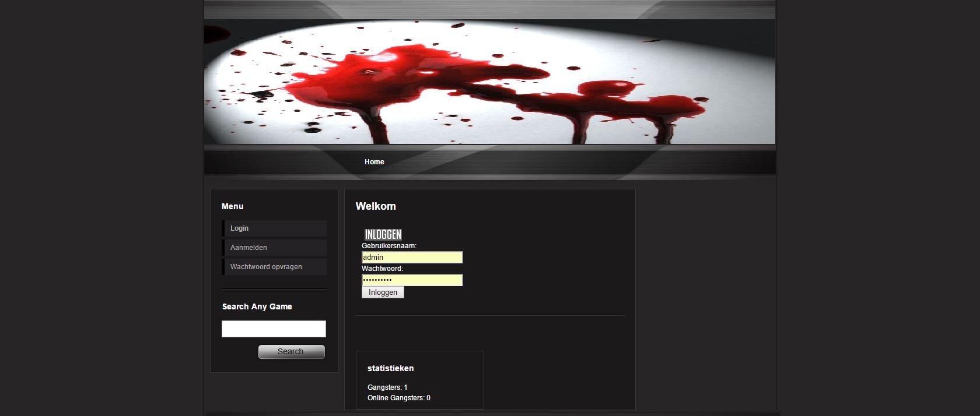Select the Welkom heading
The height and width of the screenshot is (416, 980).
[376, 206]
